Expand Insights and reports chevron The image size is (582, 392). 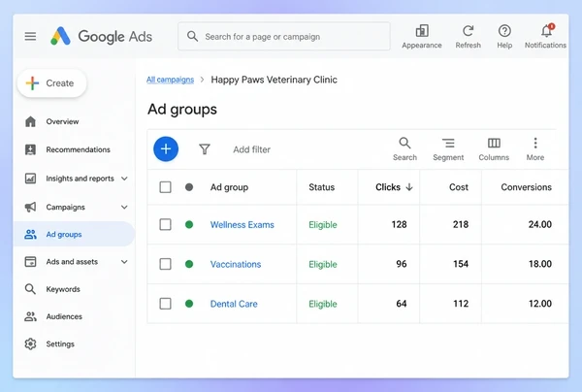point(124,179)
